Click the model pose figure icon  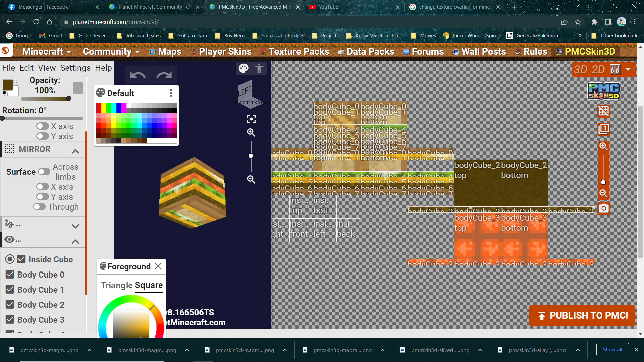[x=259, y=69]
